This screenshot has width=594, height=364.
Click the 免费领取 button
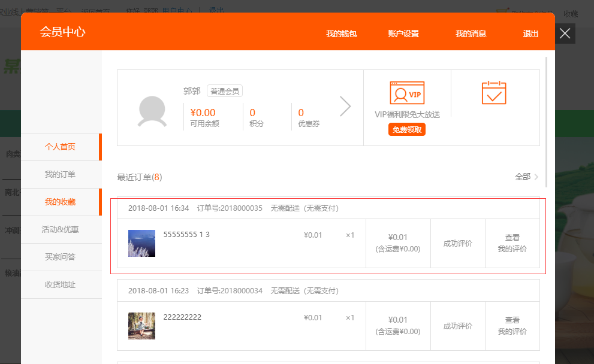407,129
